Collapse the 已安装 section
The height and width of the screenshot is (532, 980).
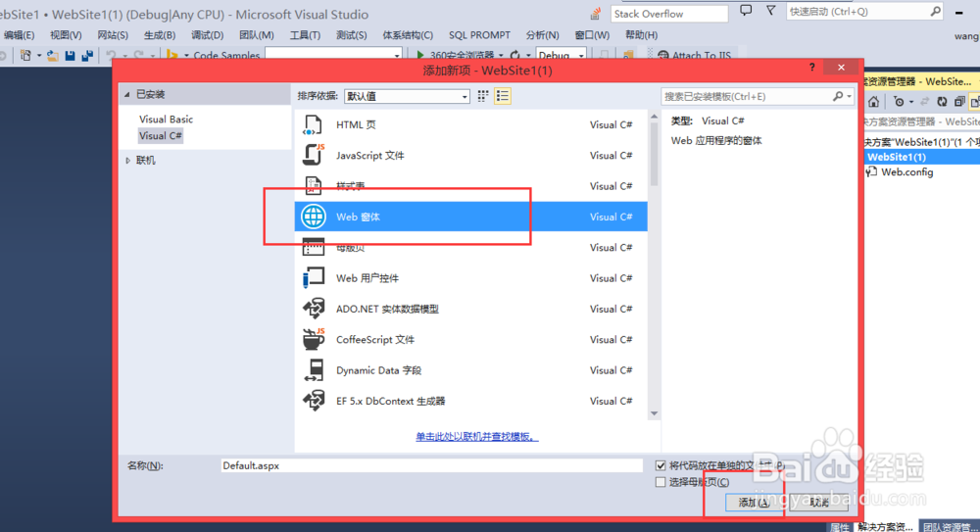point(127,94)
